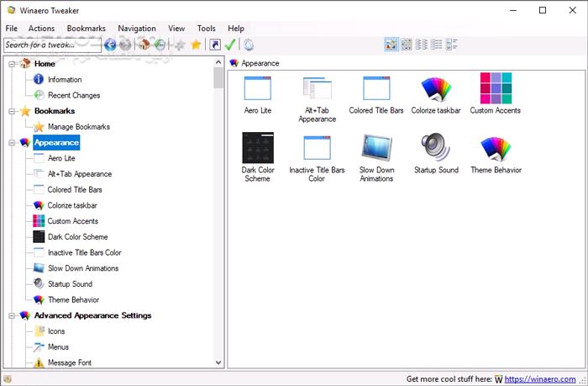Image resolution: width=588 pixels, height=386 pixels.
Task: Open the Bookmarks menu
Action: click(86, 28)
